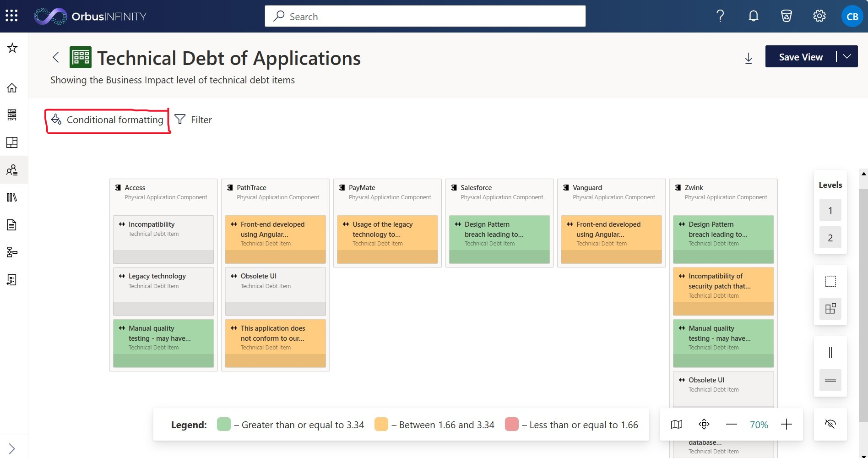Screen dimensions: 868x458
Task: Zoom in with plus button
Action: (787, 425)
